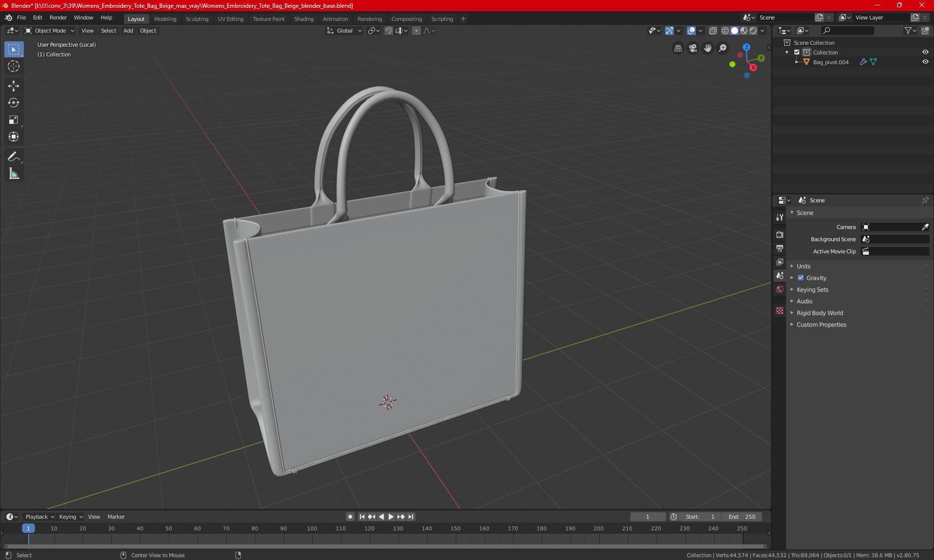The width and height of the screenshot is (934, 560).
Task: Open the viewport Object menu
Action: (x=148, y=31)
